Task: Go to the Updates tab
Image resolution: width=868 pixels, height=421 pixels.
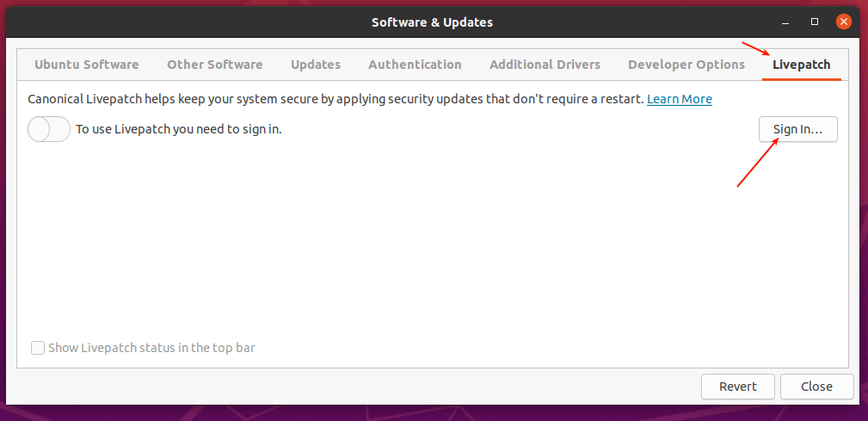Action: pyautogui.click(x=316, y=65)
